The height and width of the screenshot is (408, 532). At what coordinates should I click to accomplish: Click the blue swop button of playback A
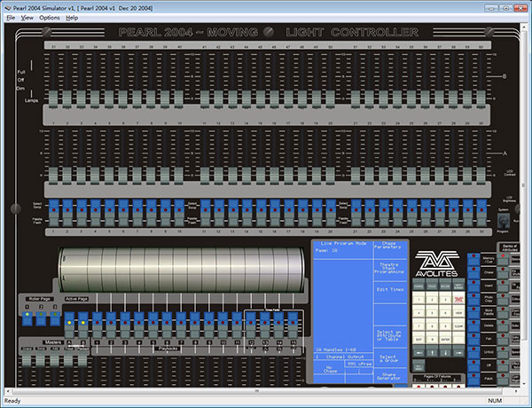(69, 319)
